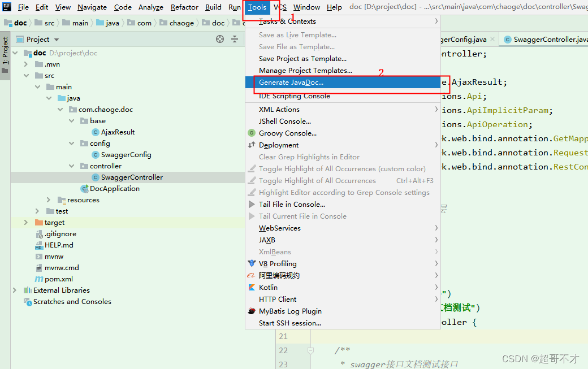Click the main breadcrumb in navigation bar
The width and height of the screenshot is (588, 369).
(75, 23)
